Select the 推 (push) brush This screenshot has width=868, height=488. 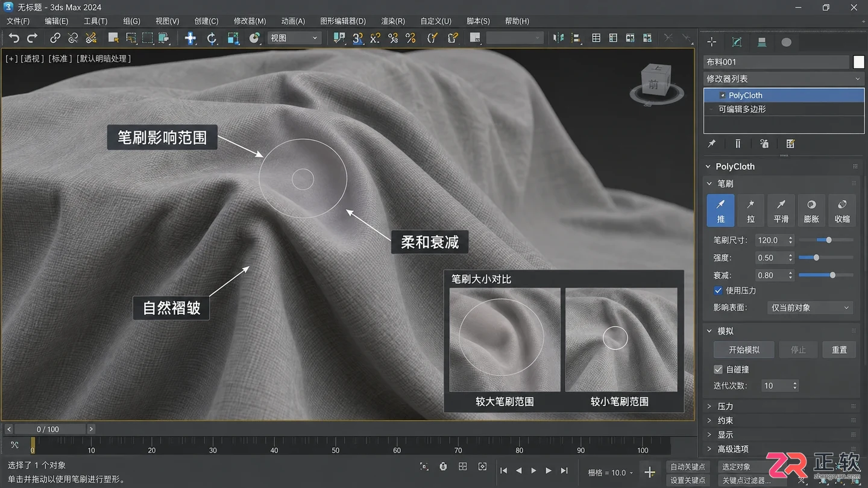coord(720,210)
